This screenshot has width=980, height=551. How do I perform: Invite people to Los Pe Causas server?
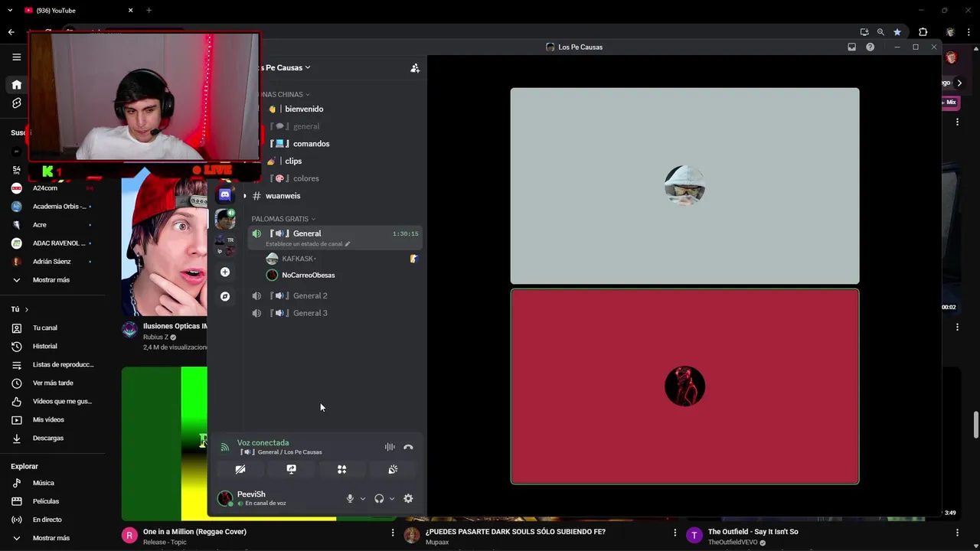pos(415,68)
